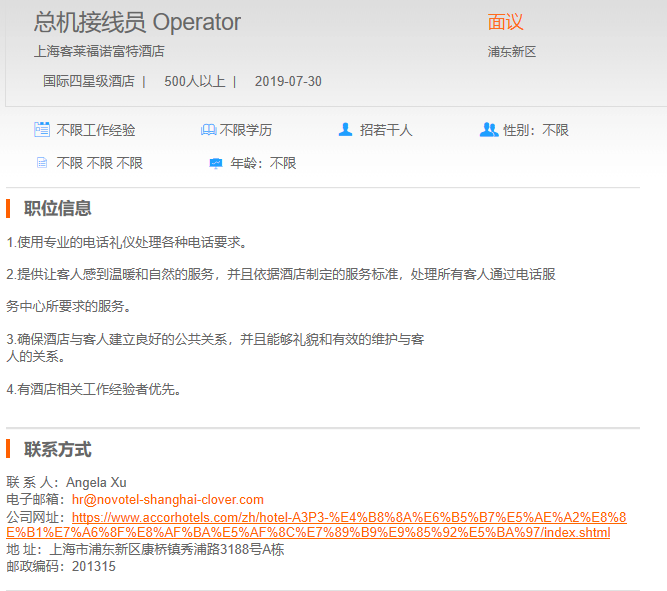This screenshot has height=591, width=667.
Task: Click the education book icon
Action: pyautogui.click(x=208, y=130)
